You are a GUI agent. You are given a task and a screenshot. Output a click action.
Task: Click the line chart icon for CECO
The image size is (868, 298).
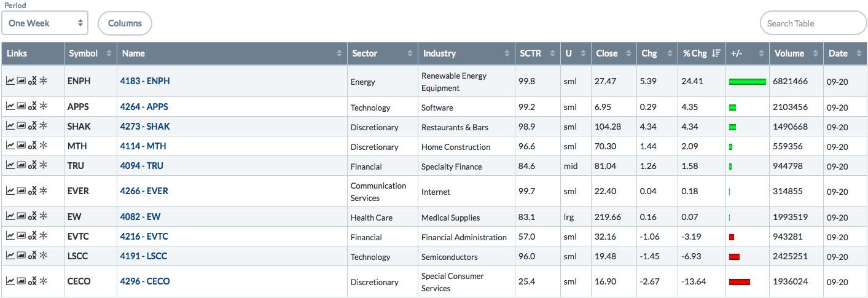pos(10,281)
